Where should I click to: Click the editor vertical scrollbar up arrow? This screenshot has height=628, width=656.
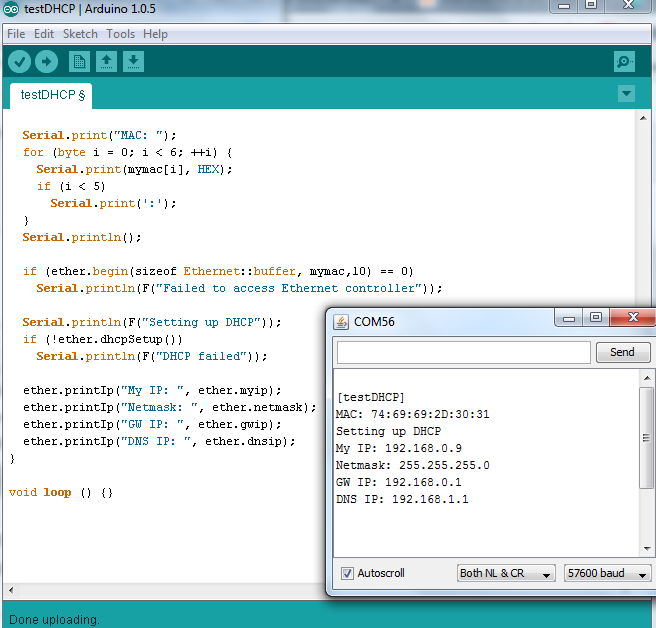pos(643,118)
